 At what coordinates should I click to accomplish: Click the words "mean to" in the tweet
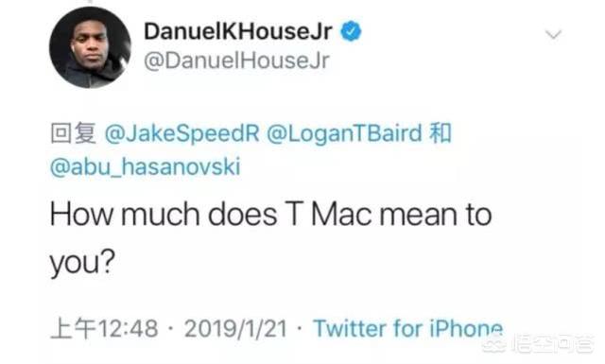[436, 215]
